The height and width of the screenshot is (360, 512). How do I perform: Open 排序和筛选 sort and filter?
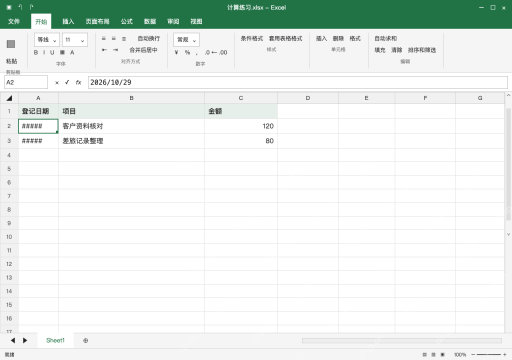(x=422, y=50)
